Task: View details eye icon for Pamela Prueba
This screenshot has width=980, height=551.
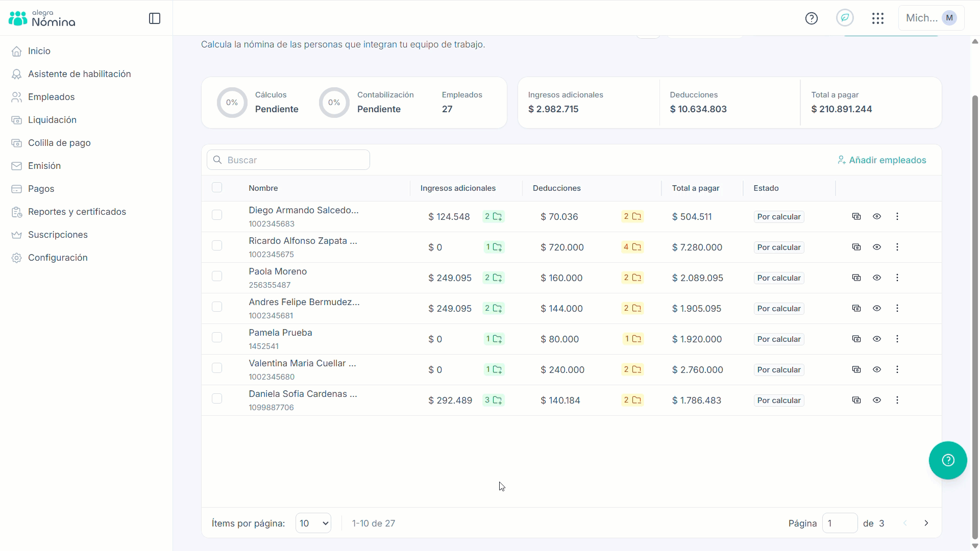Action: pos(877,339)
